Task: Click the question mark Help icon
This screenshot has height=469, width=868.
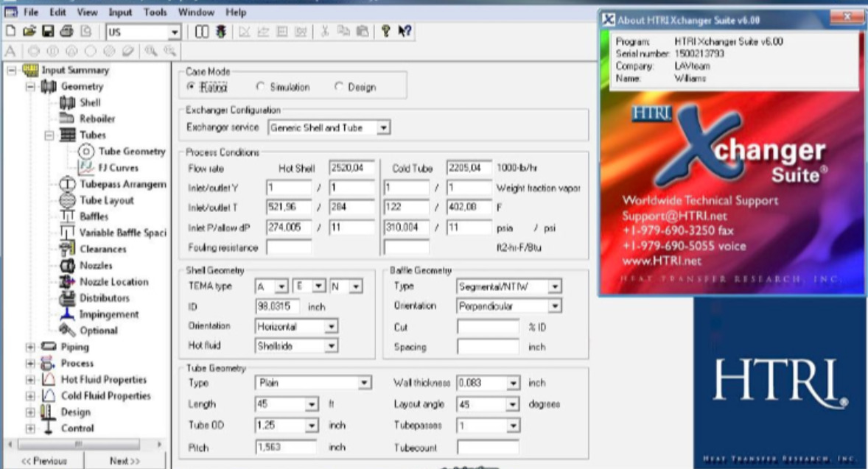Action: tap(386, 32)
